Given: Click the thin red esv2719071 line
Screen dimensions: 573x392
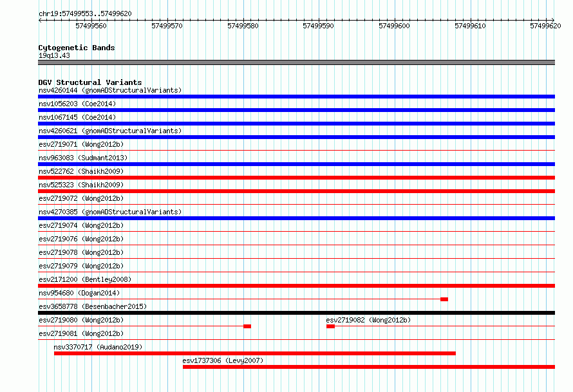Looking at the screenshot, I should point(296,150).
